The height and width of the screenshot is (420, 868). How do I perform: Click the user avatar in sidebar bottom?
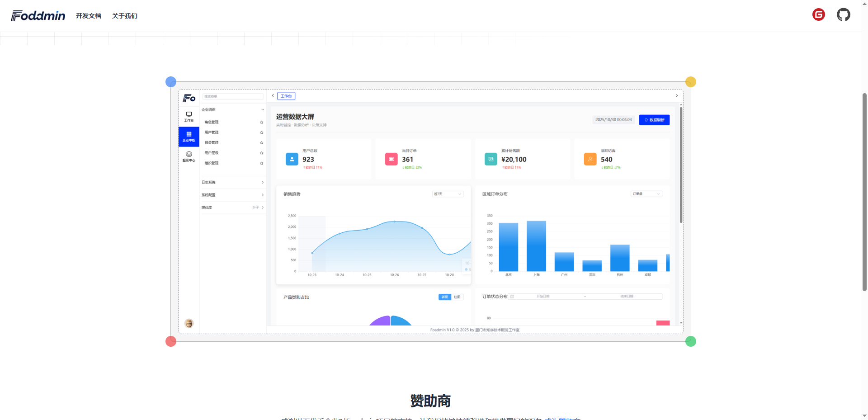coord(189,323)
